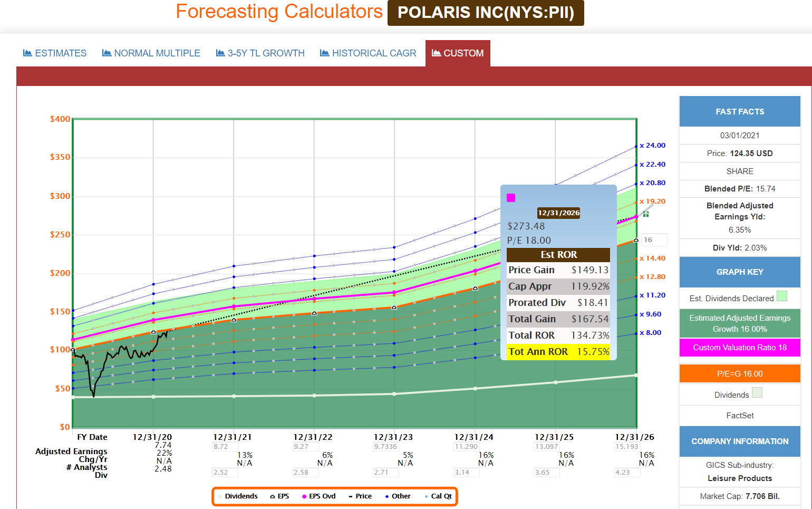Edit the 12/31/21 dividend field 2.52
This screenshot has height=509, width=812.
pyautogui.click(x=225, y=472)
